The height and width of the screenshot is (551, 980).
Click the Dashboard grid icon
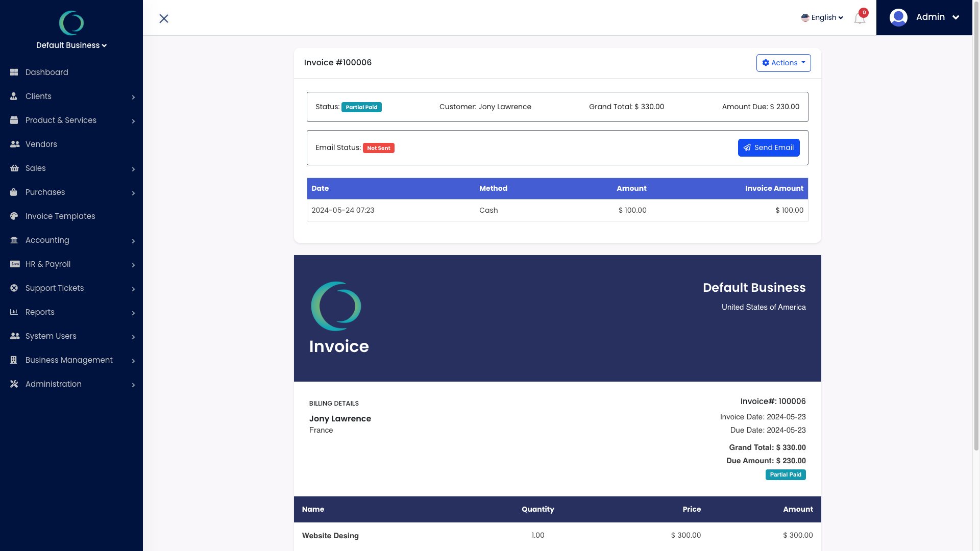(14, 72)
